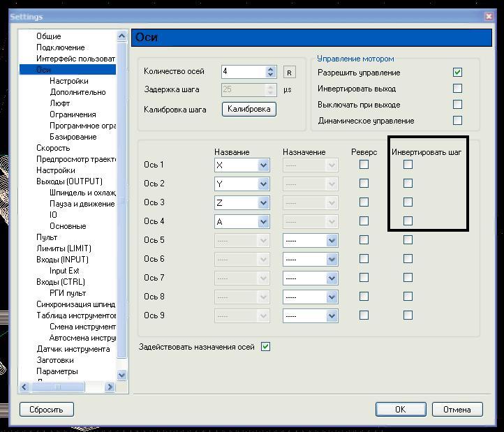Select Общие in the settings tree

(x=49, y=36)
